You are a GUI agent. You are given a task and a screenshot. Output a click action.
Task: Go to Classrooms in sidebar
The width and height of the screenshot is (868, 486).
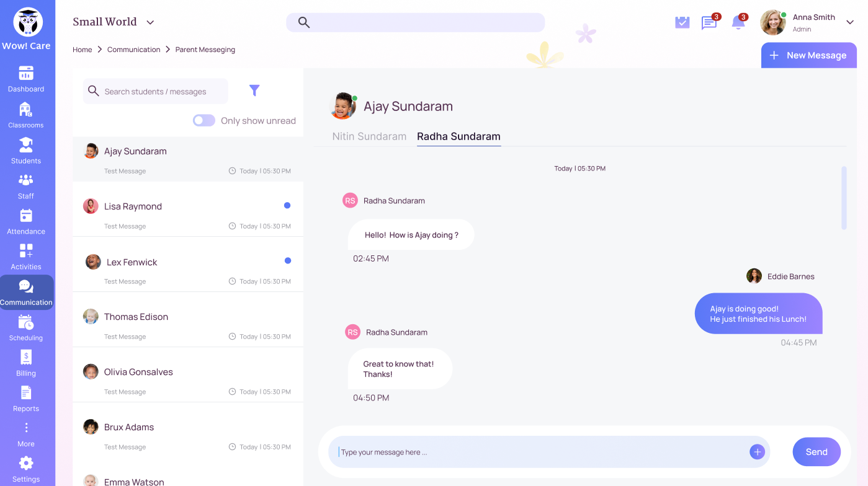[25, 110]
